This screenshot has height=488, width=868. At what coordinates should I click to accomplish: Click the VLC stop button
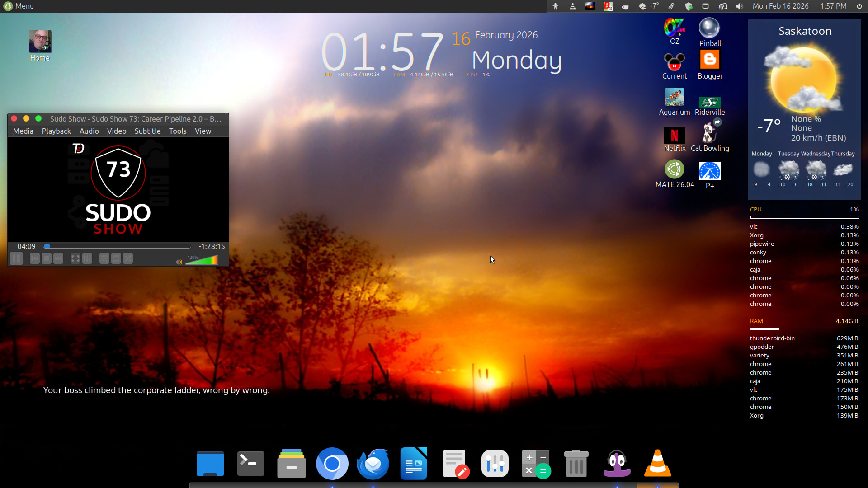click(47, 258)
